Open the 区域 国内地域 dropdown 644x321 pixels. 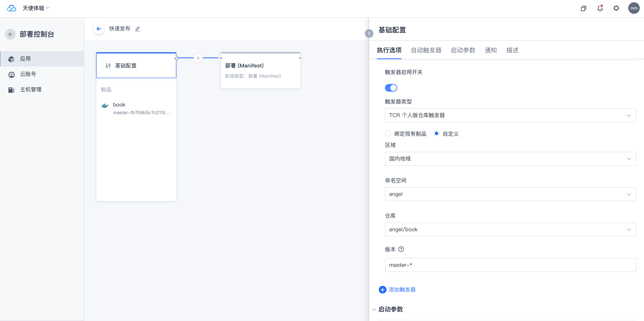click(510, 159)
